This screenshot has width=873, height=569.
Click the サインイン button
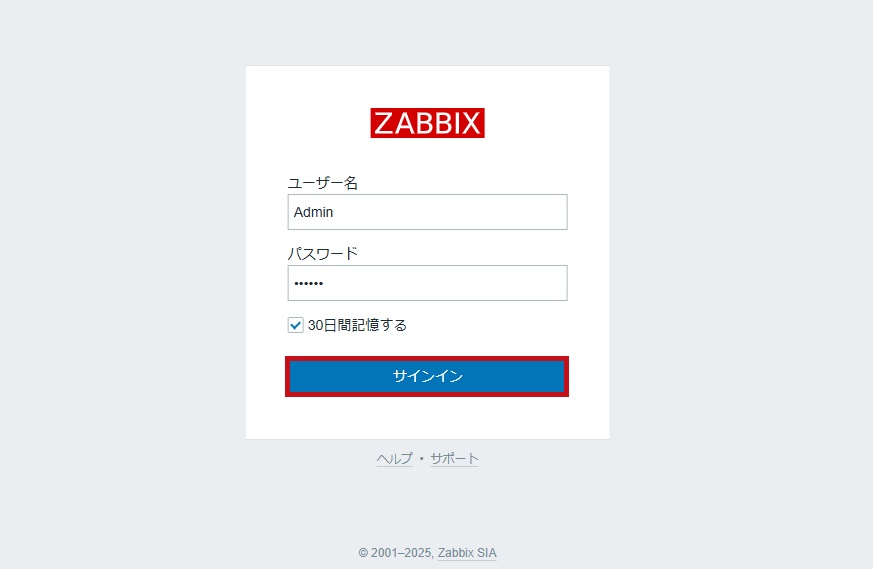(427, 376)
